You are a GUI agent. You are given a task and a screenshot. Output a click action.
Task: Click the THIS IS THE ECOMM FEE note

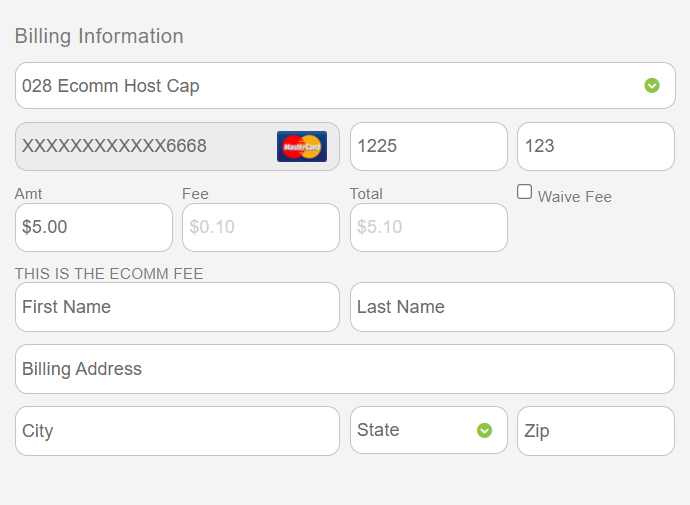pos(109,273)
